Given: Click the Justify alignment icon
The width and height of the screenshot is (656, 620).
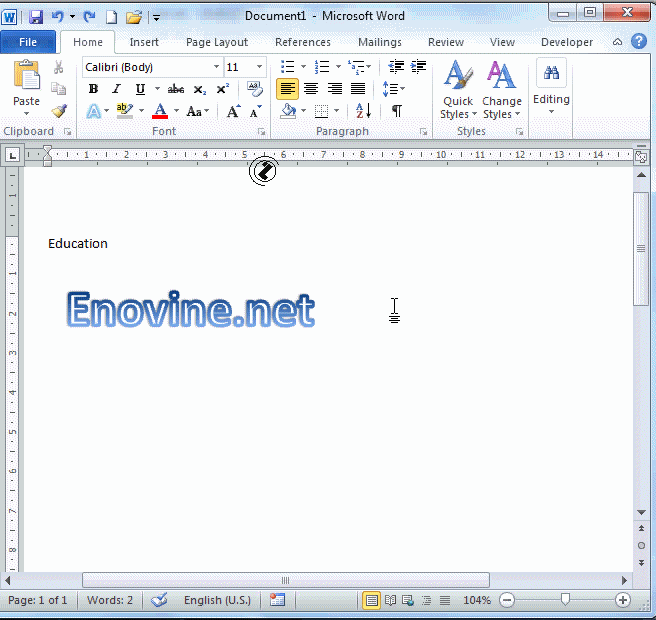Looking at the screenshot, I should (357, 89).
